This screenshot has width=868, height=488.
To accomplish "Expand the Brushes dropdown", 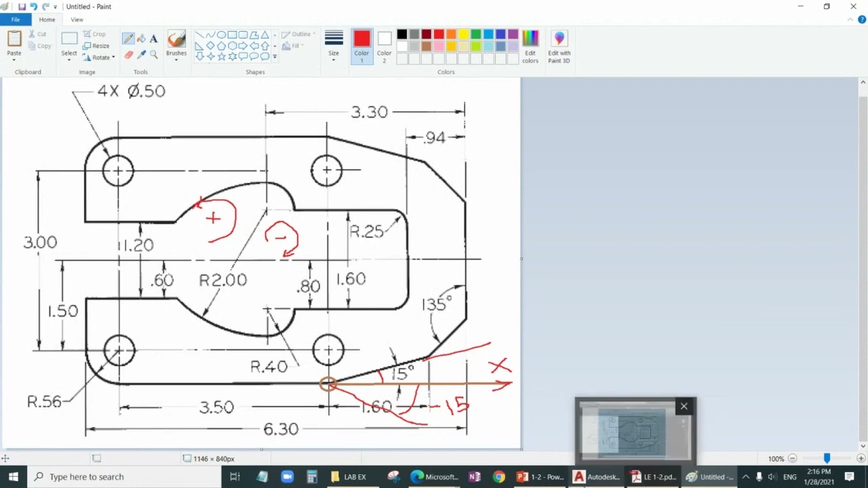I will click(176, 60).
